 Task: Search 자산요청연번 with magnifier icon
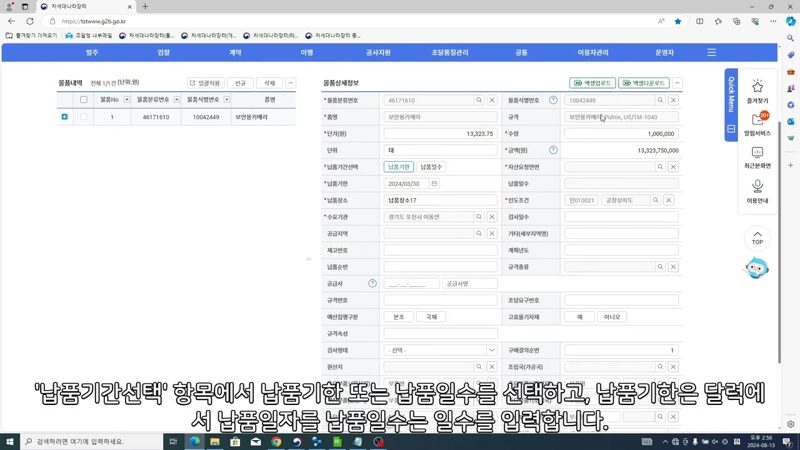point(660,167)
